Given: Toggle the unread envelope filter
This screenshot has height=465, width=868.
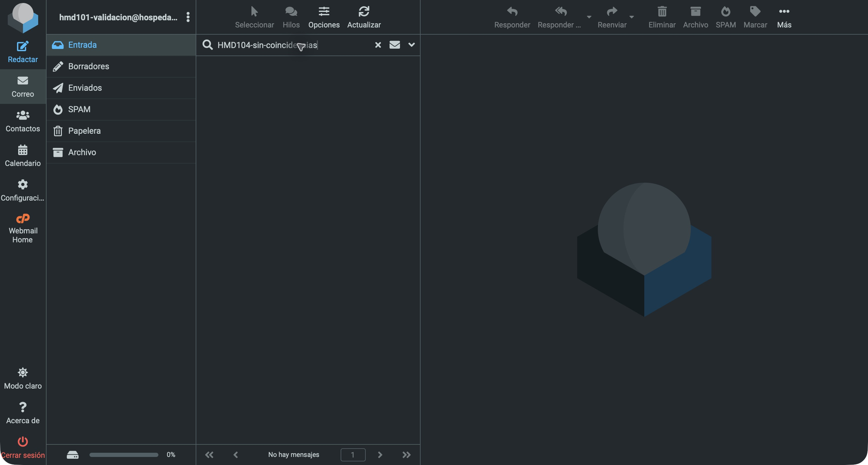Looking at the screenshot, I should click(395, 45).
